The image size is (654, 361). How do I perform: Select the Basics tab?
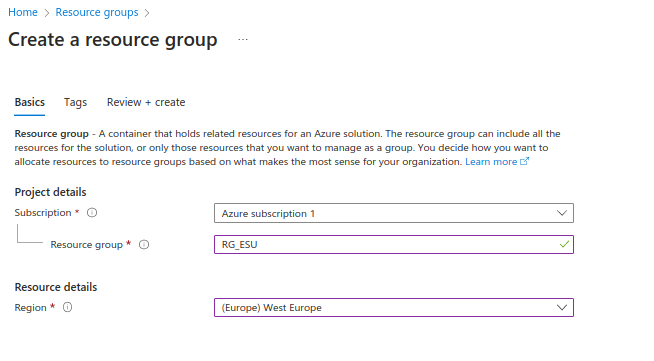[x=30, y=103]
